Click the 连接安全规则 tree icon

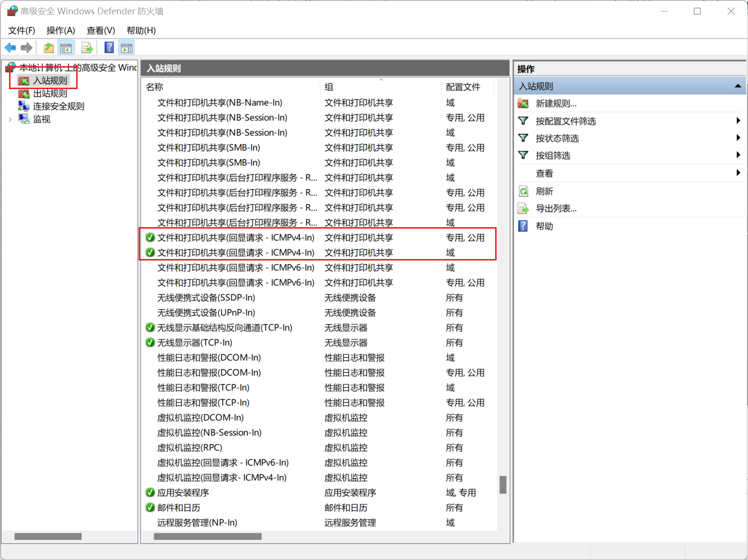pyautogui.click(x=24, y=106)
